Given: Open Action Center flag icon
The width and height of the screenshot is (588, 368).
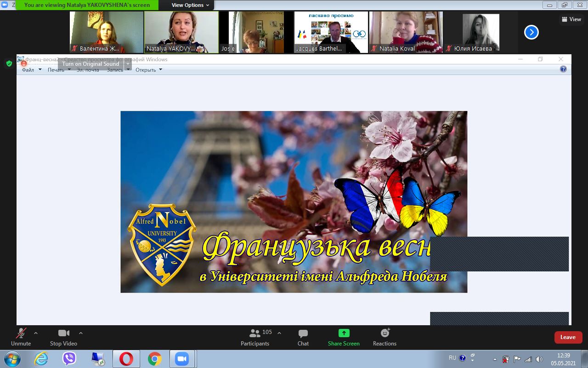Looking at the screenshot, I should [x=517, y=359].
